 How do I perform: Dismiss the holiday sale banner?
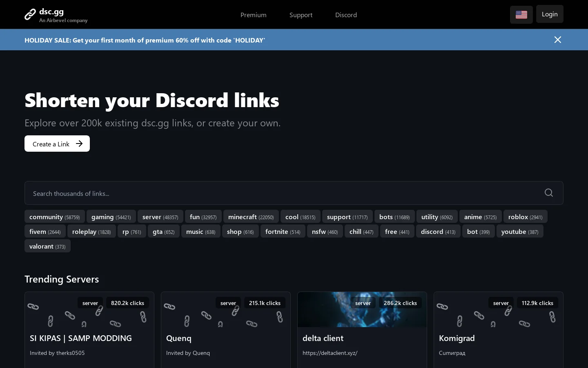558,40
